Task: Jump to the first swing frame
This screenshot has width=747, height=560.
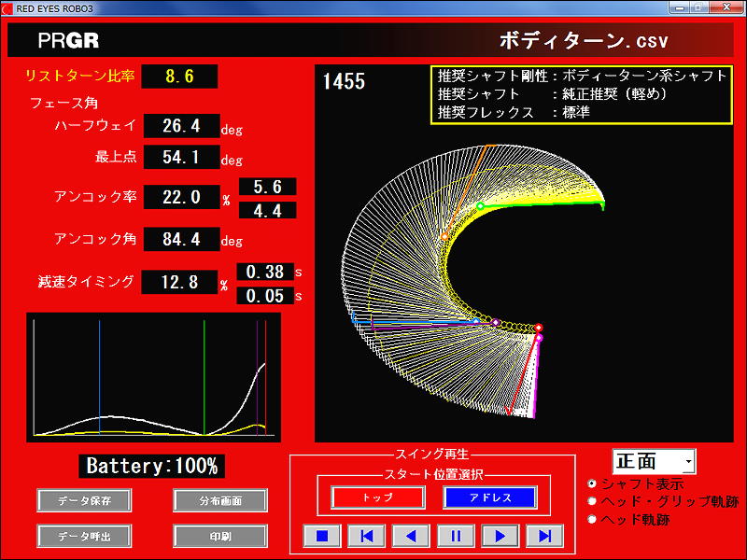Action: tap(367, 536)
